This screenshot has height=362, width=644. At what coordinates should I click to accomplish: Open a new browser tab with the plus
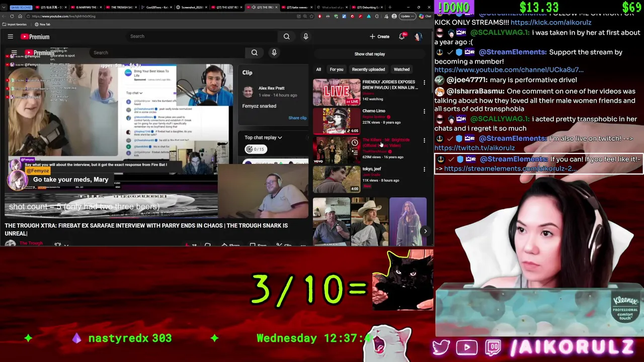tap(390, 7)
